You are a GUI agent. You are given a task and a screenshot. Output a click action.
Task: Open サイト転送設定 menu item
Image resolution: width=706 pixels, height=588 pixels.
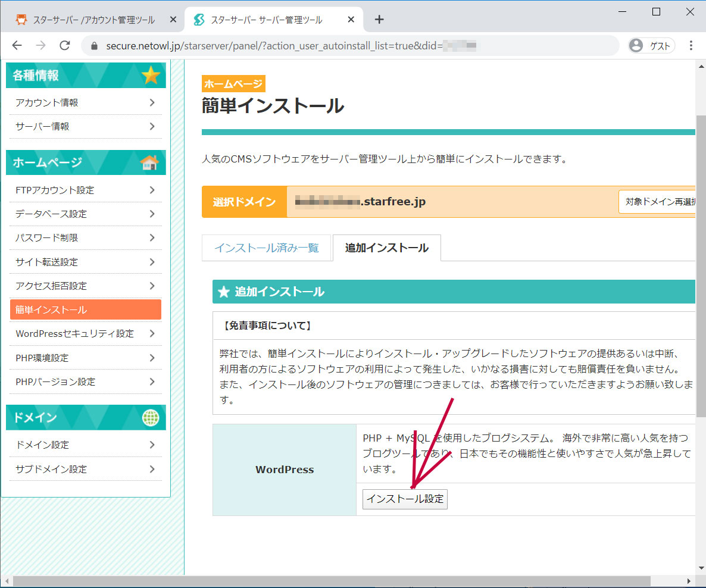click(x=86, y=262)
